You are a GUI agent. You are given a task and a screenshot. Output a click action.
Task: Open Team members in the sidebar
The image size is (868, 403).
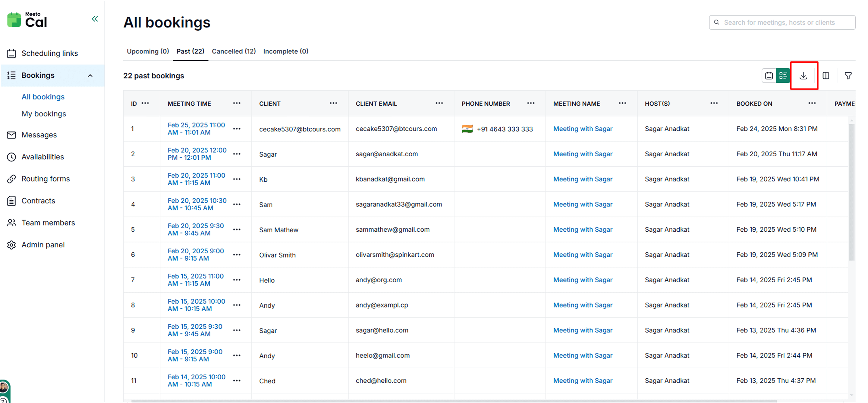click(x=48, y=223)
